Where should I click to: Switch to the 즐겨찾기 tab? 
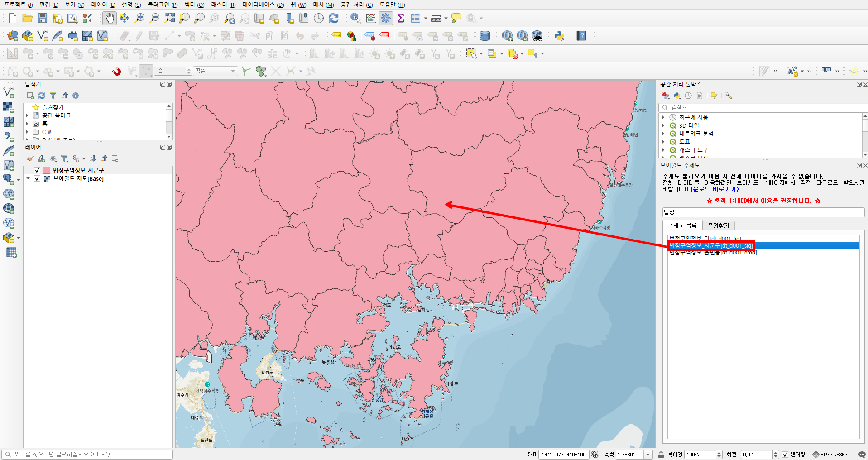click(719, 225)
